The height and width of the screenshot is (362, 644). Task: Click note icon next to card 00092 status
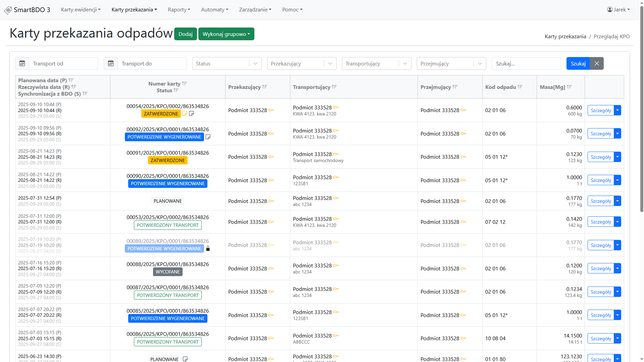click(208, 137)
